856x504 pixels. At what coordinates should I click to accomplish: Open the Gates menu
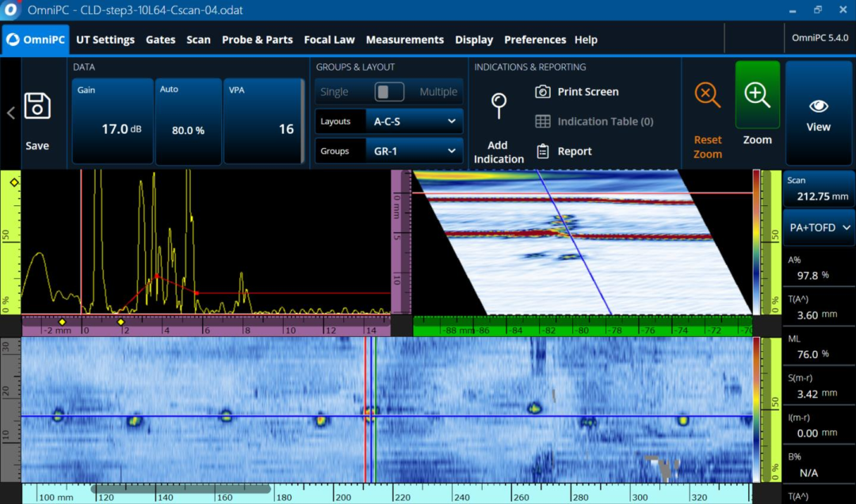click(160, 40)
